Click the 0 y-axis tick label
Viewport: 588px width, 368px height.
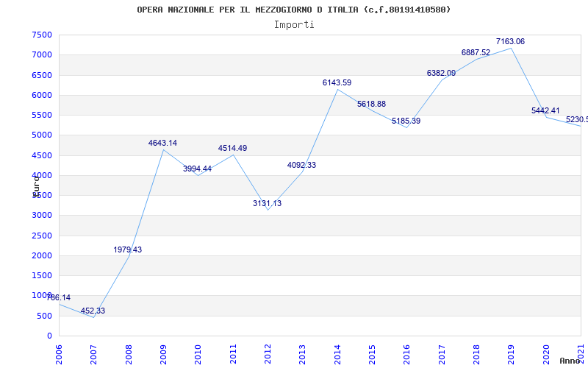pos(49,336)
